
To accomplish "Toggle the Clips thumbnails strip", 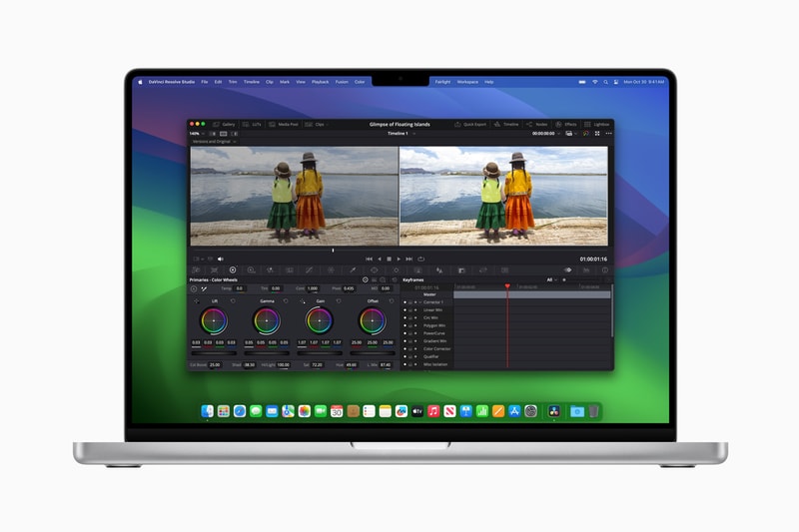I will point(315,124).
